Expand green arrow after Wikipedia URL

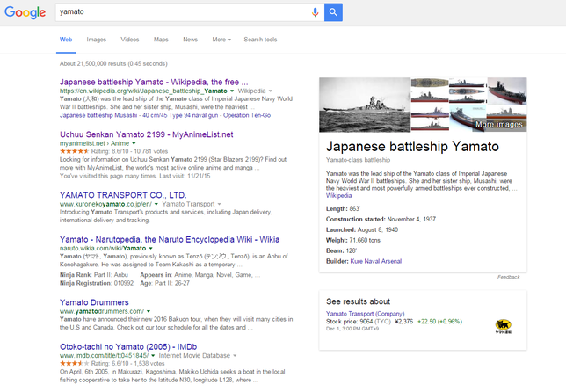tap(232, 91)
